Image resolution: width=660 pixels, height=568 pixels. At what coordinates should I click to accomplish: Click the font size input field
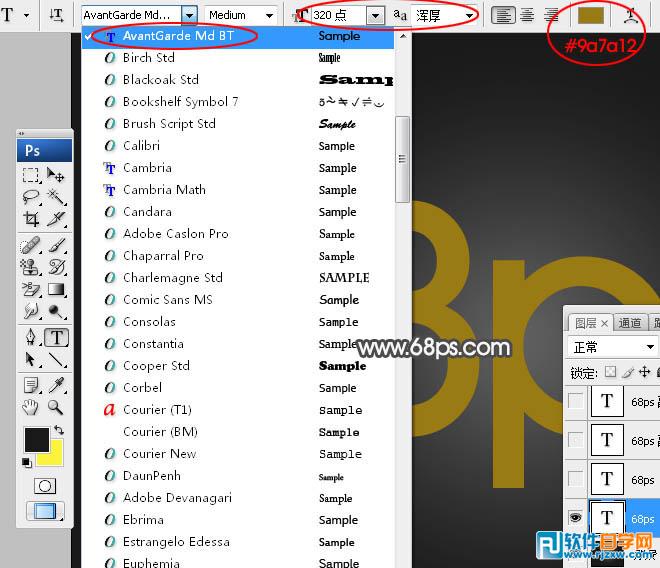(x=339, y=16)
